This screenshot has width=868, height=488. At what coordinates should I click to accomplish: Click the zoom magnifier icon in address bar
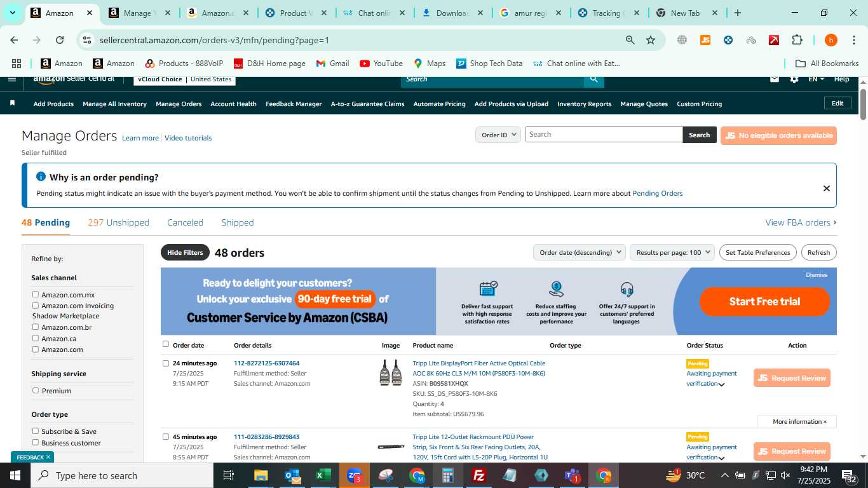pos(630,40)
